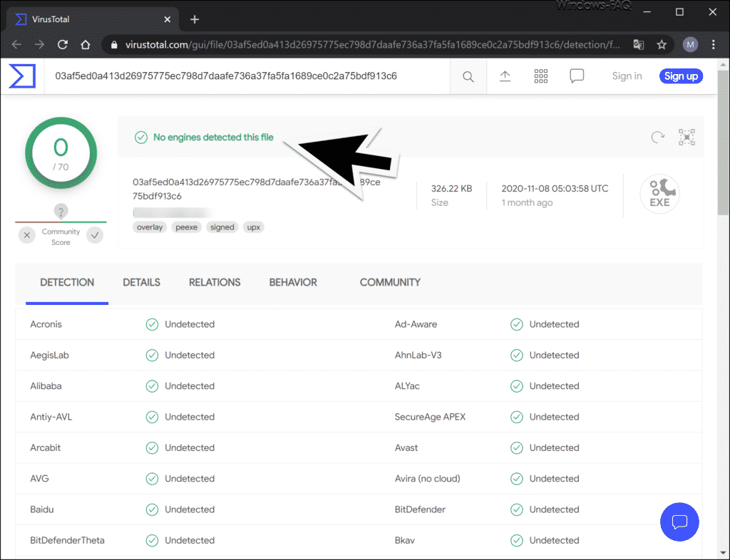The height and width of the screenshot is (560, 730).
Task: Open the COMMUNITY tab
Action: tap(390, 282)
